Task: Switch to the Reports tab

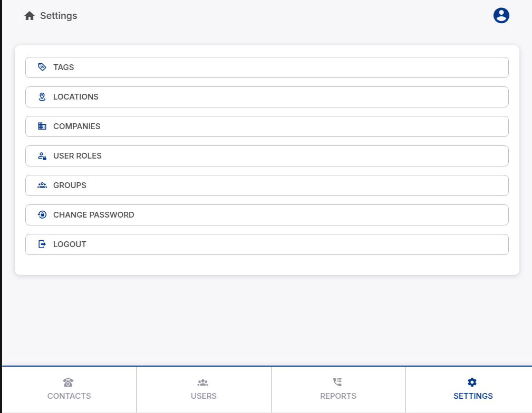Action: (338, 390)
